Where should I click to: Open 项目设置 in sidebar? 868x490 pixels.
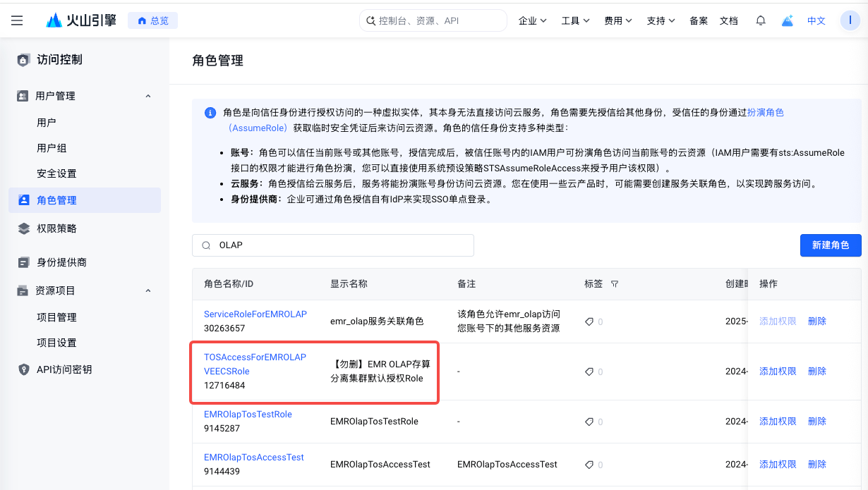(x=56, y=343)
